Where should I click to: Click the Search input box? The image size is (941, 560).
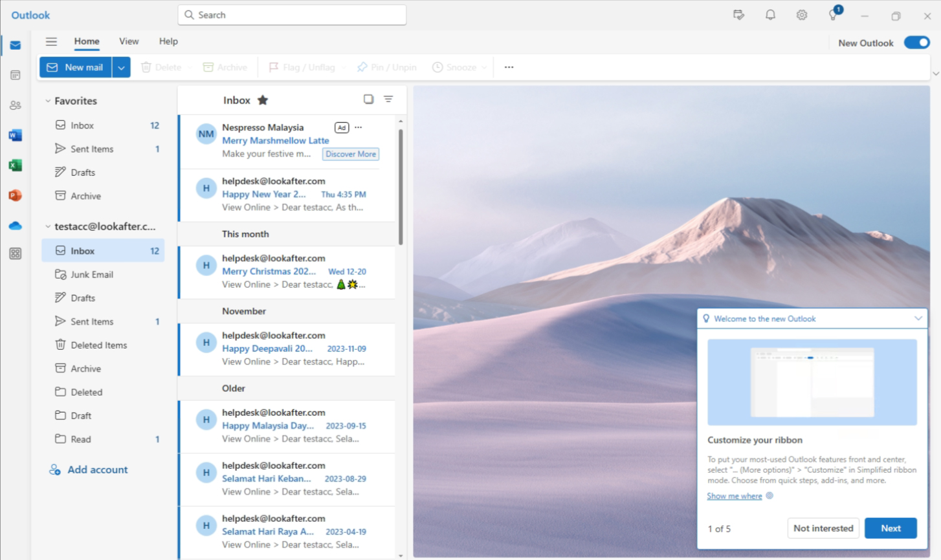[x=292, y=15]
